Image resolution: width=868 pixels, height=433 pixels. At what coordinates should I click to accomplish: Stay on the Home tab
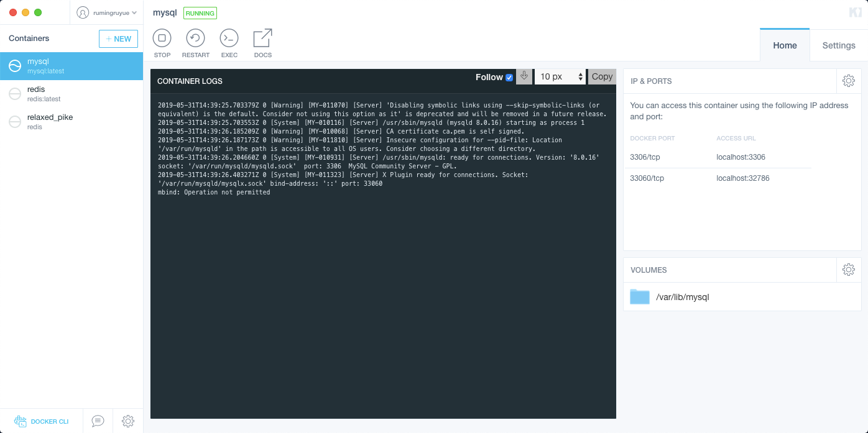point(785,45)
